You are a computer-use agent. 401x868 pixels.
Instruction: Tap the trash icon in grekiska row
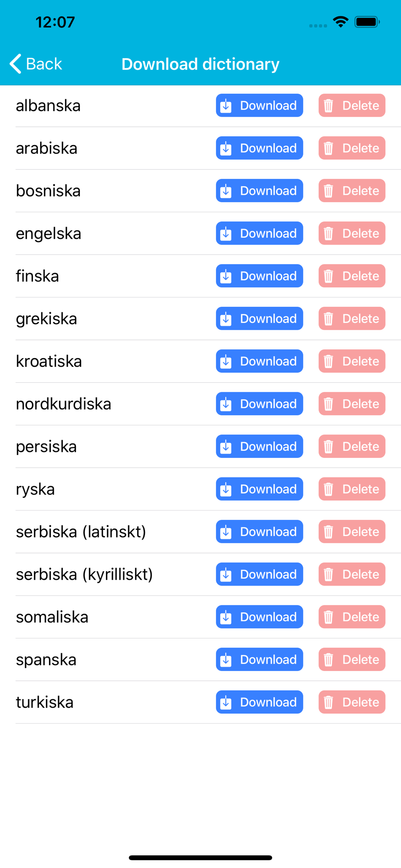point(329,319)
